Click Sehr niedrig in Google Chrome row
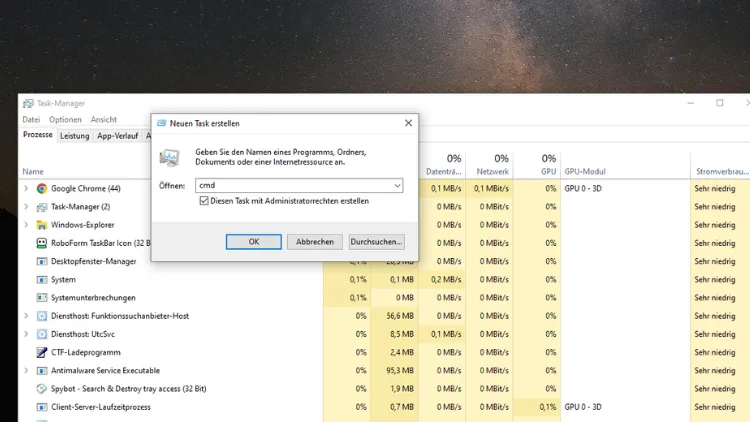 pyautogui.click(x=715, y=189)
